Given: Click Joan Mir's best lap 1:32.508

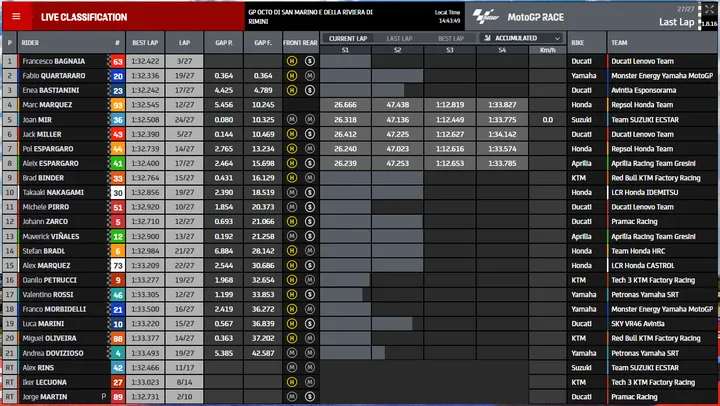Looking at the screenshot, I should point(145,120).
